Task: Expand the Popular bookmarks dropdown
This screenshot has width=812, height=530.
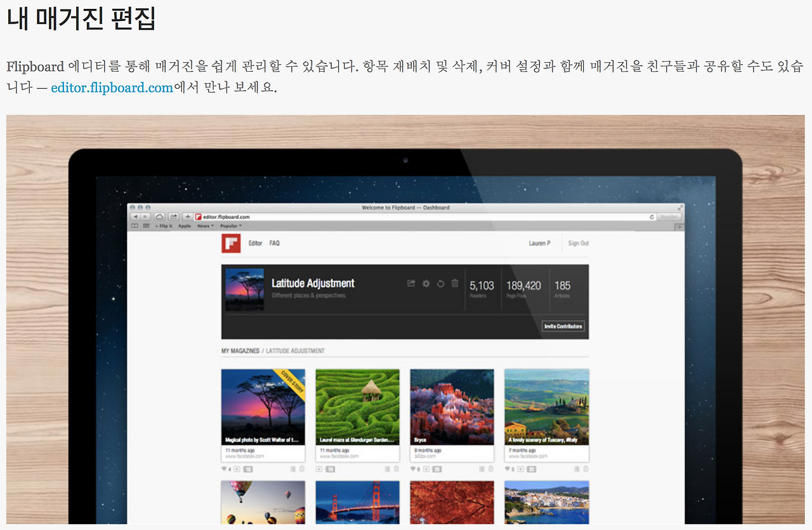Action: coord(231,226)
